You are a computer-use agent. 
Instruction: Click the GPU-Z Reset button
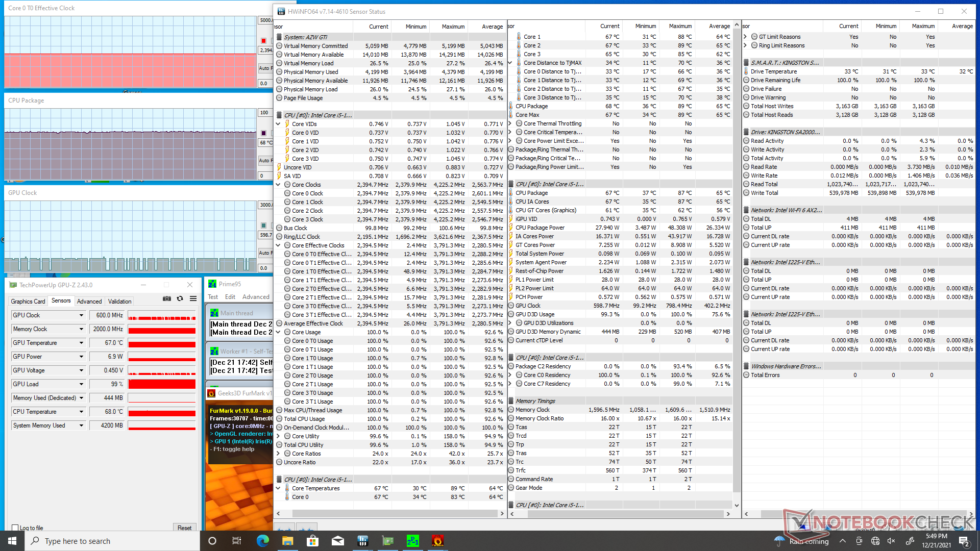[185, 528]
